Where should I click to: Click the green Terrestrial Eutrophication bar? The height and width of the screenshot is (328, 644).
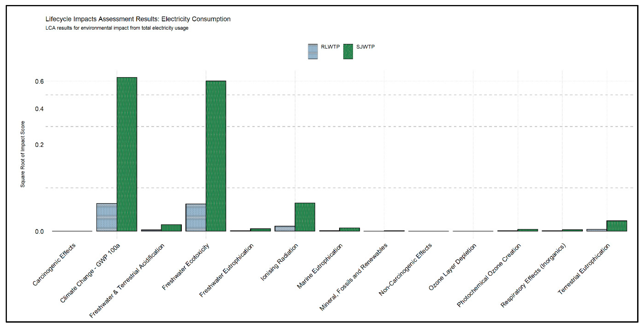click(x=617, y=226)
